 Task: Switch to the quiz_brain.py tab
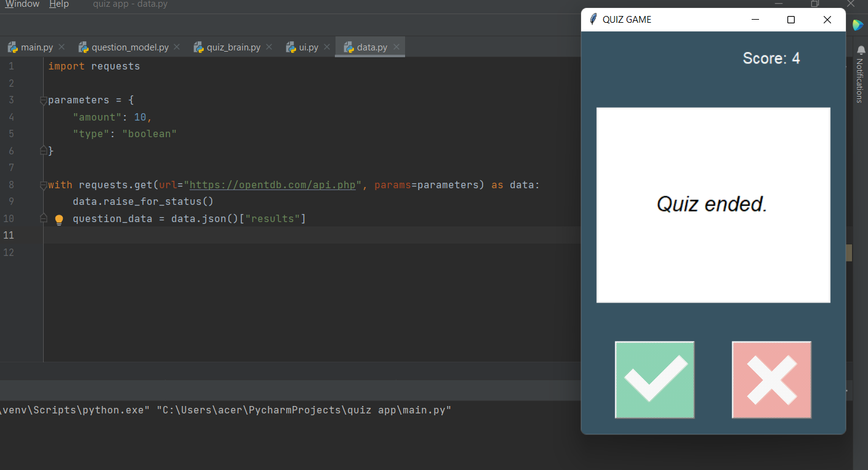coord(233,47)
